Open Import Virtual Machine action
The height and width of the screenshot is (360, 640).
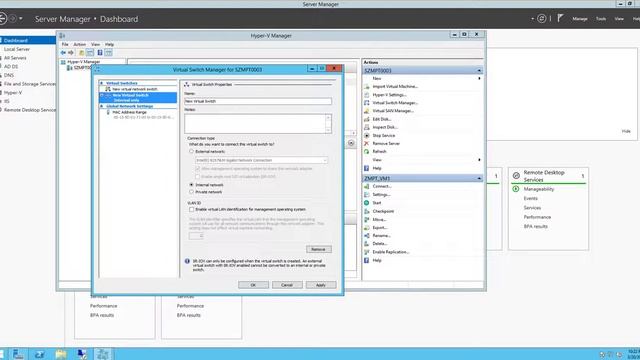(395, 87)
